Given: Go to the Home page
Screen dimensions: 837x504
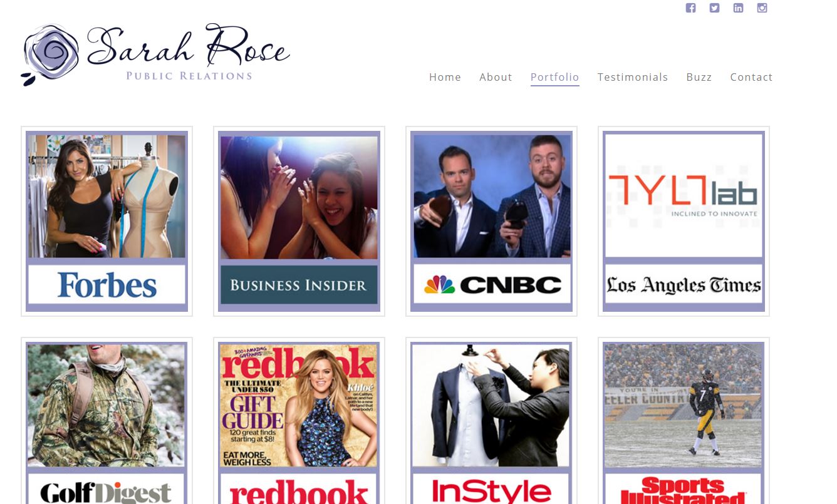Looking at the screenshot, I should point(445,77).
